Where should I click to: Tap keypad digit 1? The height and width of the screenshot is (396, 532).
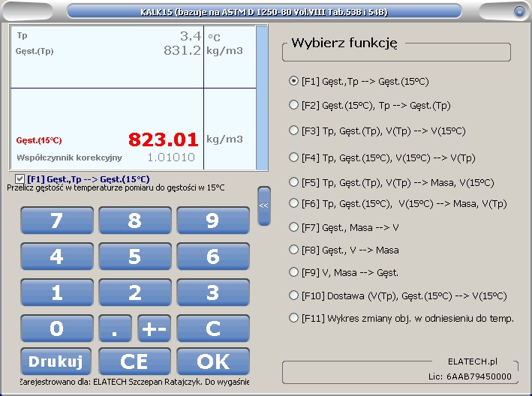(57, 292)
